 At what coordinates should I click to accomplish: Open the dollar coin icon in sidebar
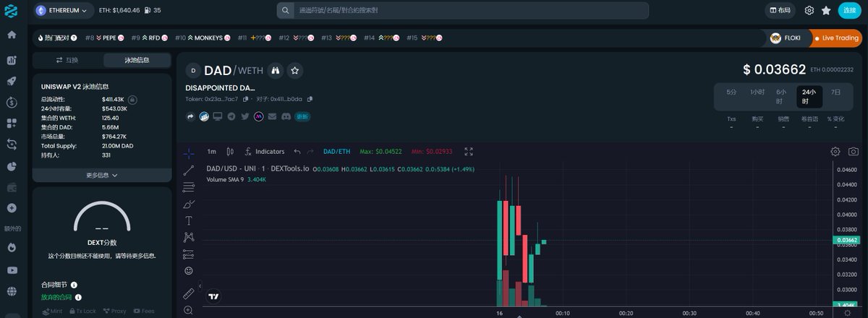coord(12,103)
